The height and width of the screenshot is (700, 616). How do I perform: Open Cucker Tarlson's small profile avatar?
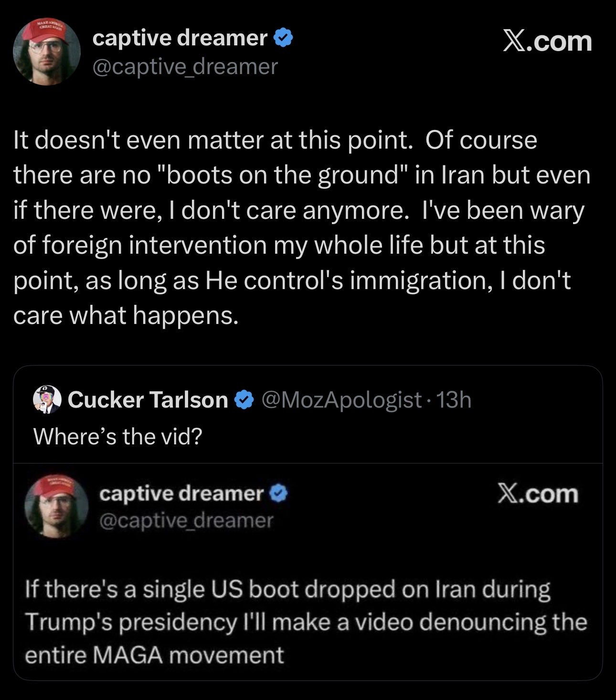click(x=47, y=400)
